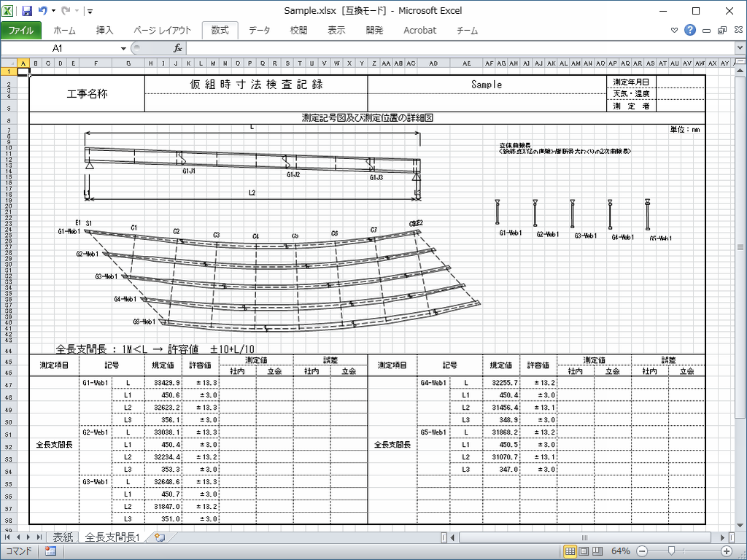Click the macro recording icon in status bar
This screenshot has height=560, width=747.
click(x=50, y=551)
